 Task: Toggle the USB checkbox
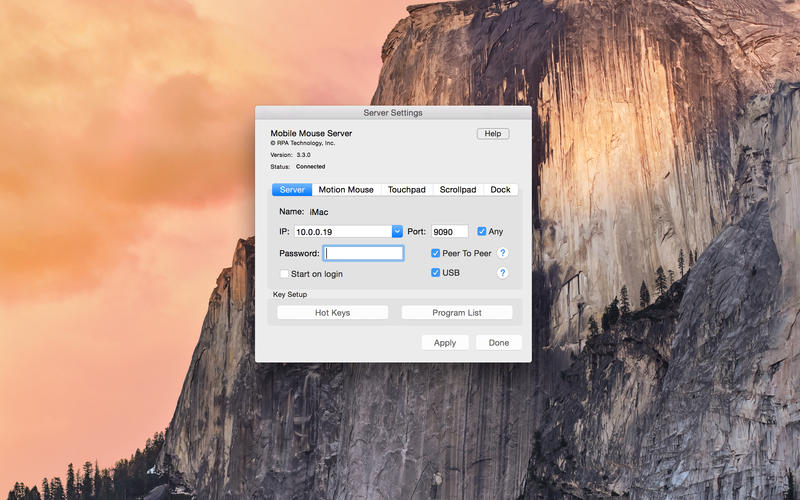435,273
